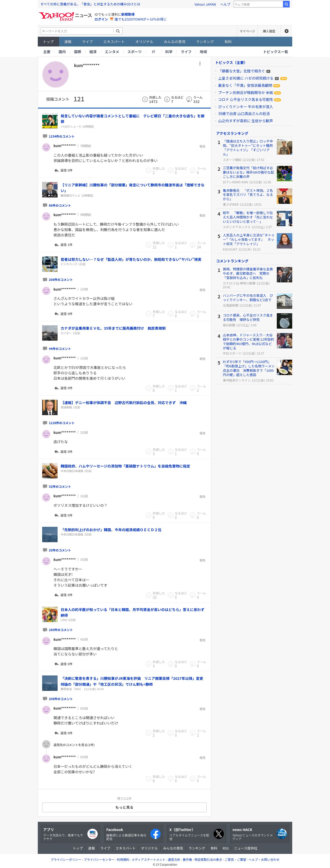
Task: Expand 返信 1件 on 静岡迂回ルート comment
Action: [x=63, y=245]
